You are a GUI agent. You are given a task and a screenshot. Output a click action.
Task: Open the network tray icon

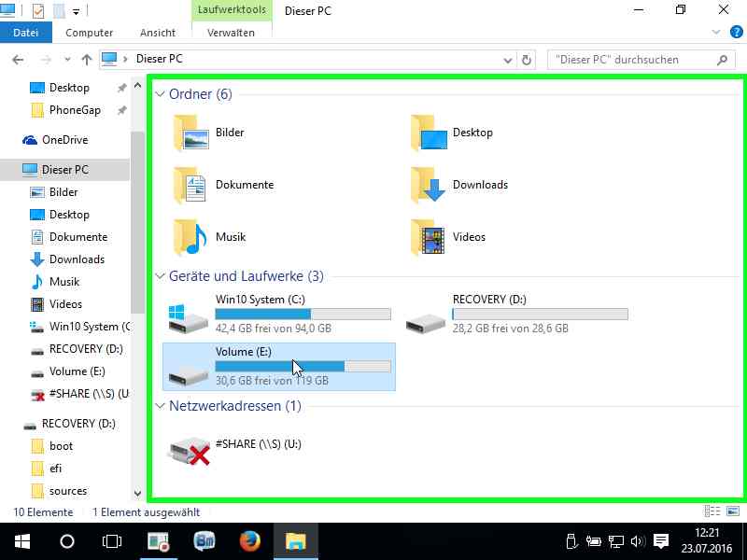pyautogui.click(x=615, y=541)
